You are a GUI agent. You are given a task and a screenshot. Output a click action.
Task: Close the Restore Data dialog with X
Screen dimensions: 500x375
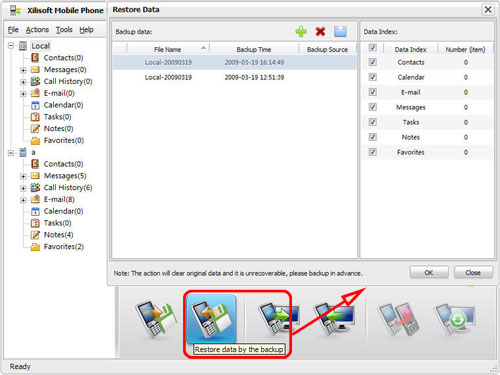[x=488, y=9]
